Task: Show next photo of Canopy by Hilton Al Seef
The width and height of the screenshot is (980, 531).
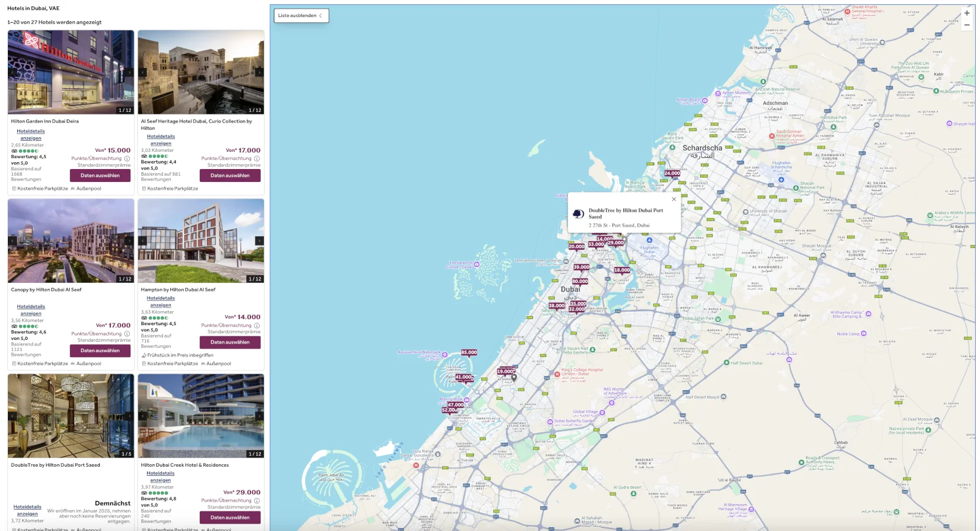Action: tap(129, 241)
